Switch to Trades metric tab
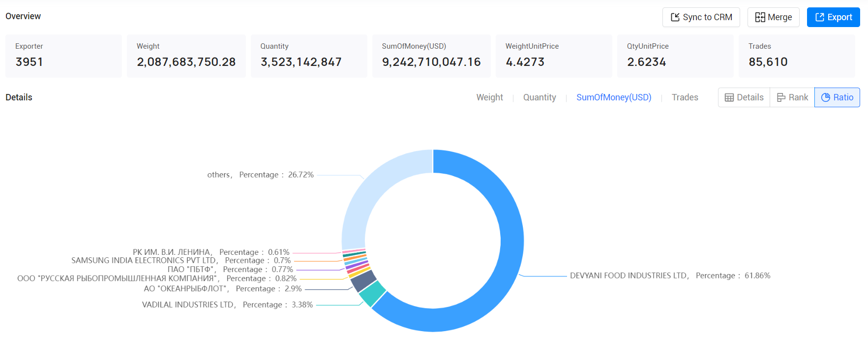Screen dimensions: 868x339 (685, 97)
